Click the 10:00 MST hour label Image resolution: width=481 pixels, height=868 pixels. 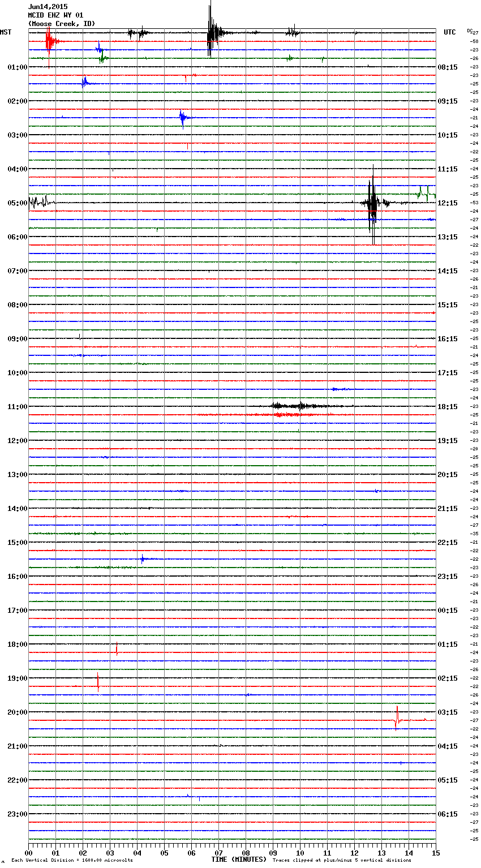[18, 373]
